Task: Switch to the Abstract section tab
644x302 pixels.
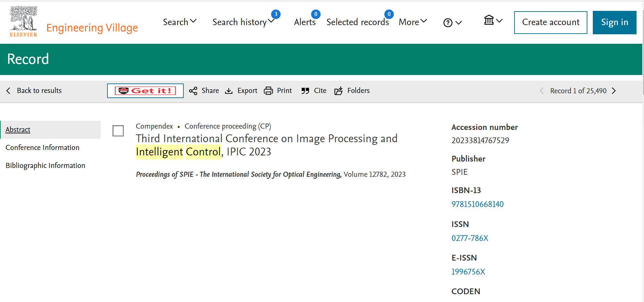Action: (x=51, y=130)
